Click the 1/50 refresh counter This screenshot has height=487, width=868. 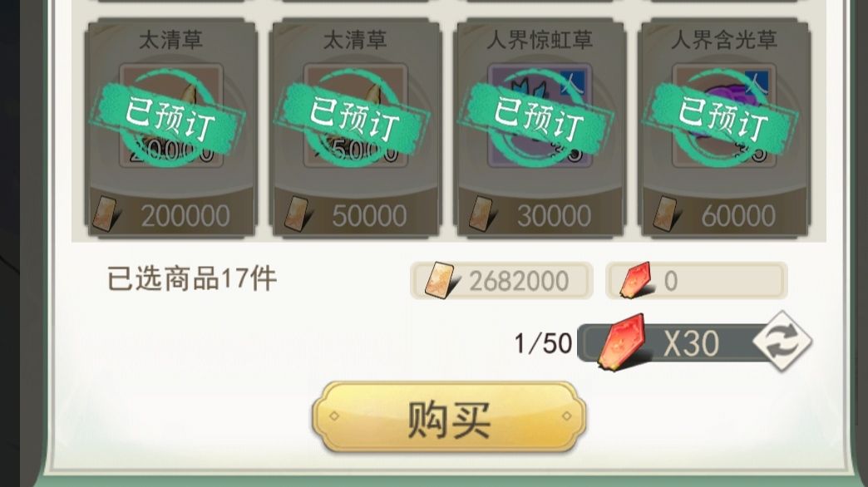[x=543, y=343]
